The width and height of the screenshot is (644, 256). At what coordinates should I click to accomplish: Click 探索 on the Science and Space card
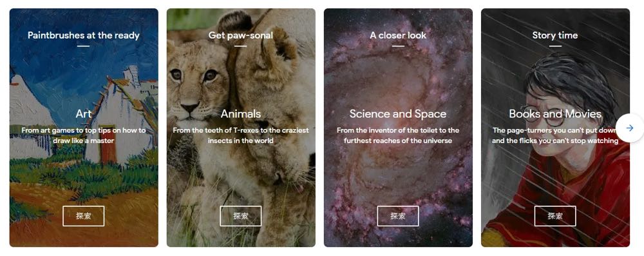398,216
